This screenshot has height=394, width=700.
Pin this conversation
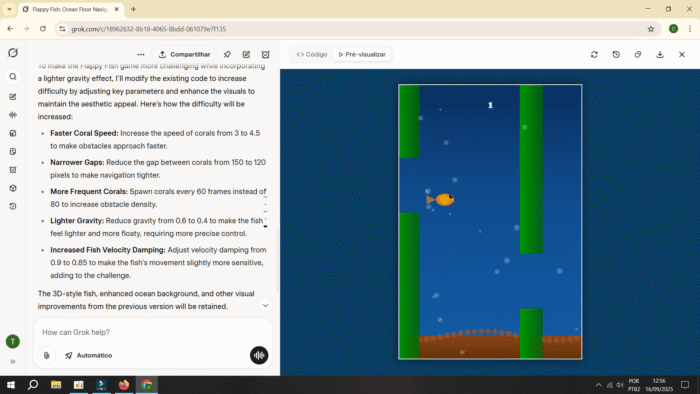click(x=227, y=54)
